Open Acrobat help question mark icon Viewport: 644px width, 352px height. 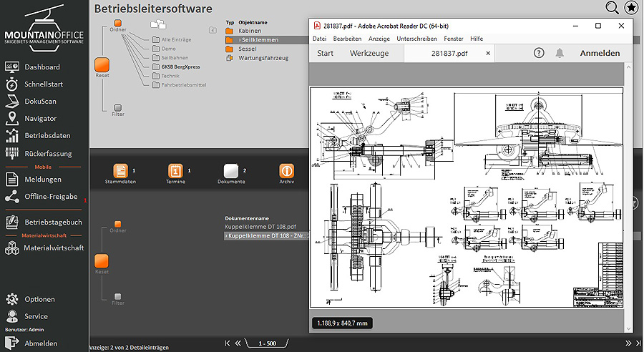539,53
